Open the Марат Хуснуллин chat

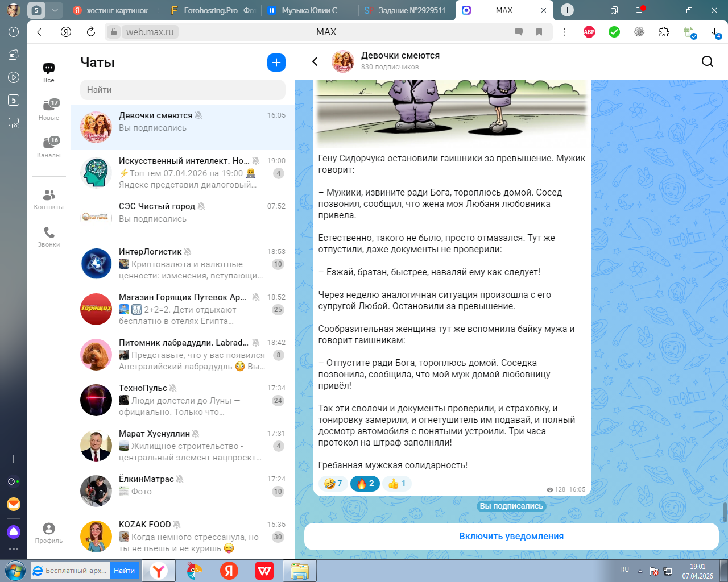pyautogui.click(x=183, y=446)
